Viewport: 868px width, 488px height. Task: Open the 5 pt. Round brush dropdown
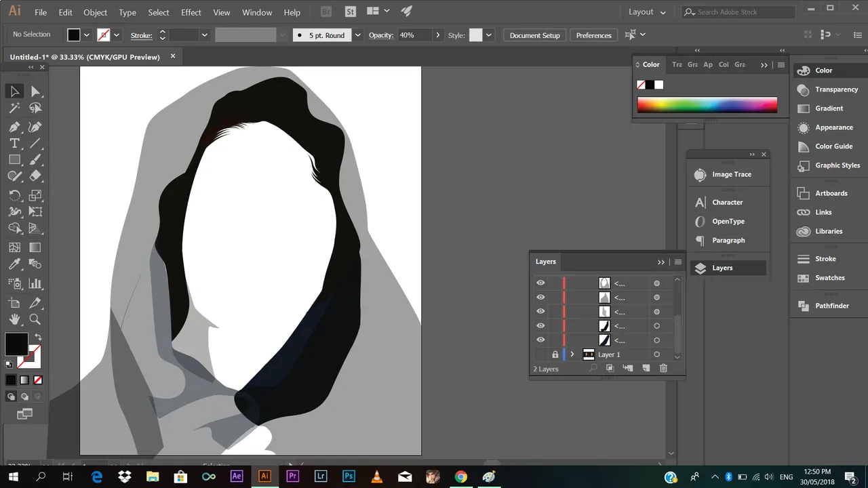357,35
